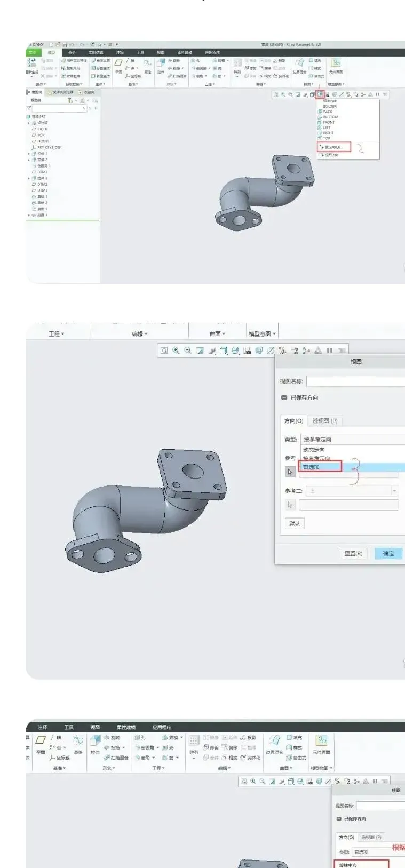Switch to 透视图(P) tab in middle dialog
The image size is (405, 868).
tap(324, 421)
